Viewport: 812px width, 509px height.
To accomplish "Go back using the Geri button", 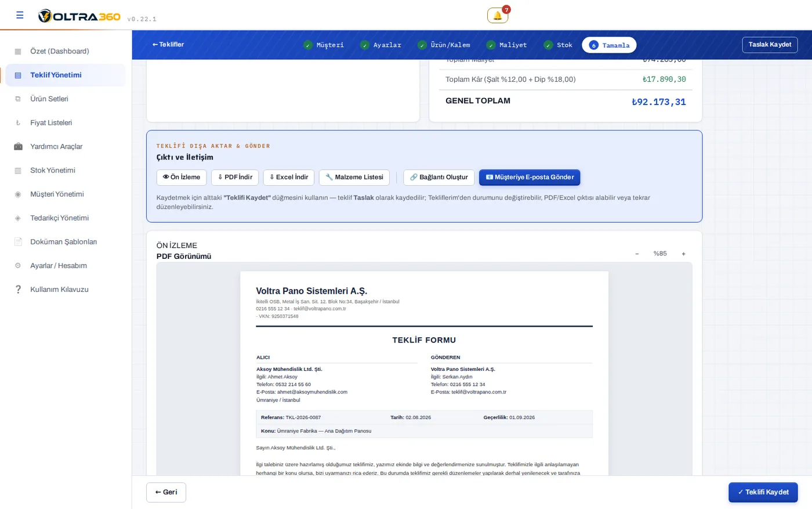I will [166, 492].
